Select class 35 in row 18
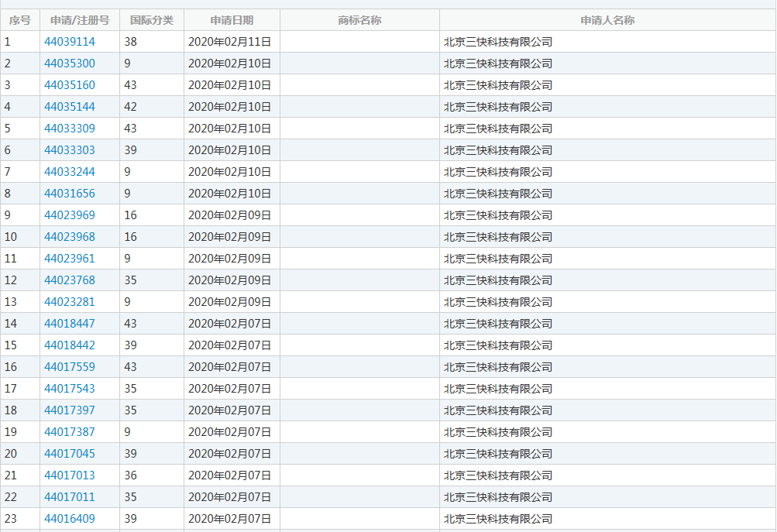The width and height of the screenshot is (777, 532). pos(130,410)
